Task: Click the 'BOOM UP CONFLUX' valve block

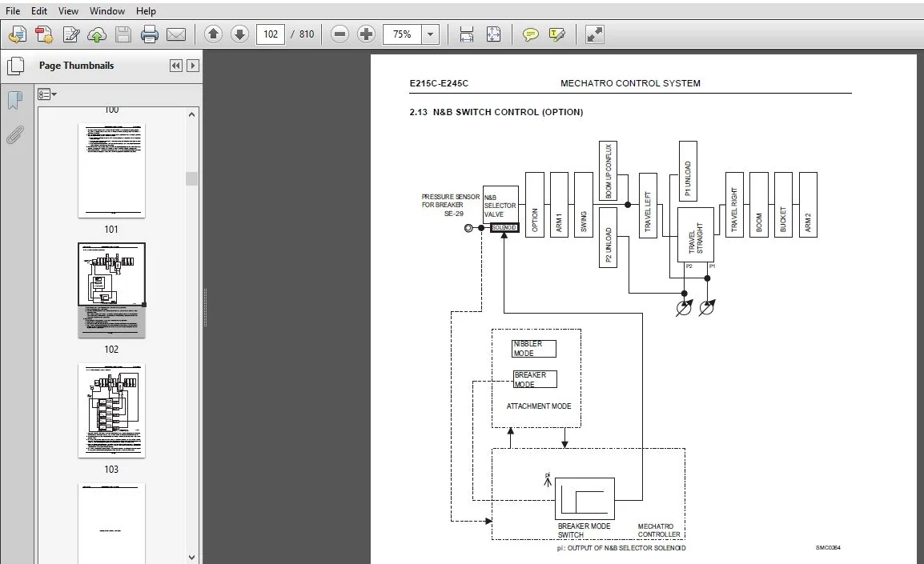Action: tap(609, 171)
